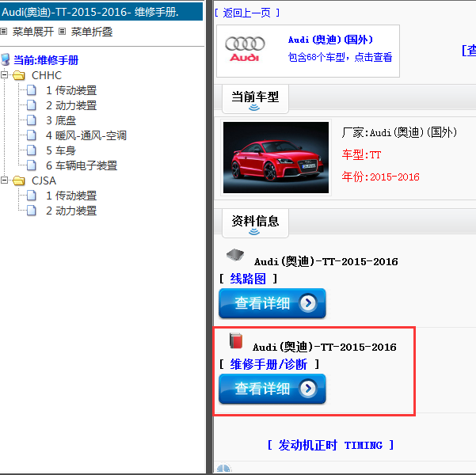Click the red Audi TT car thumbnail

(276, 158)
